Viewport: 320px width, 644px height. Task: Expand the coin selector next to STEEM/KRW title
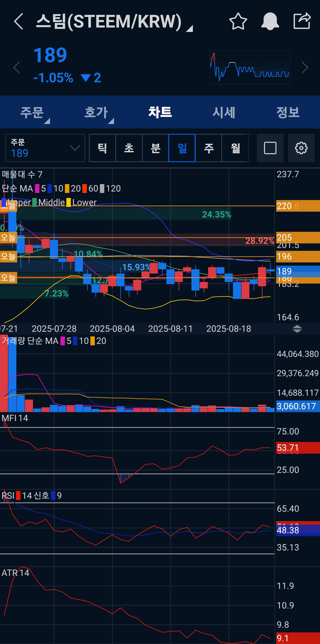[189, 28]
